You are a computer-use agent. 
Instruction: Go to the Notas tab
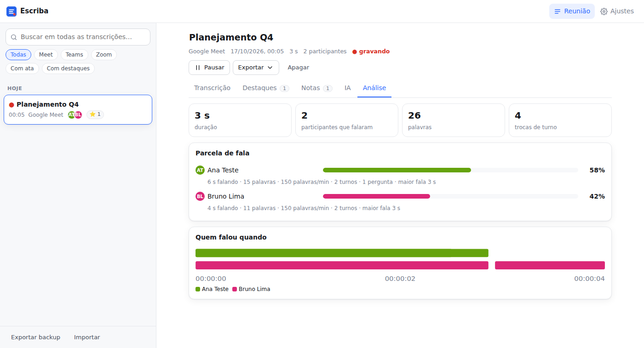pos(317,88)
